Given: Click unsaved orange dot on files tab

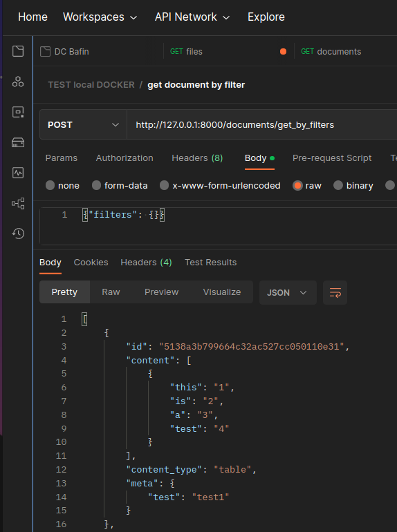Looking at the screenshot, I should pyautogui.click(x=283, y=52).
